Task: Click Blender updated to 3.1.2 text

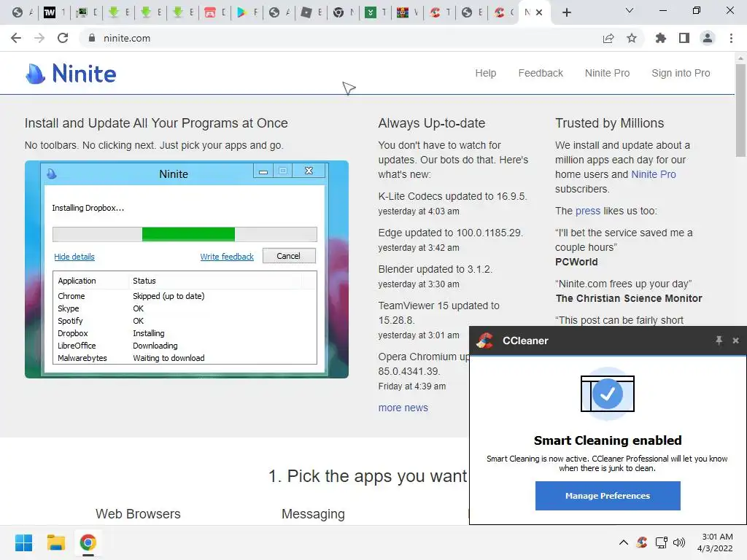Action: click(x=435, y=269)
